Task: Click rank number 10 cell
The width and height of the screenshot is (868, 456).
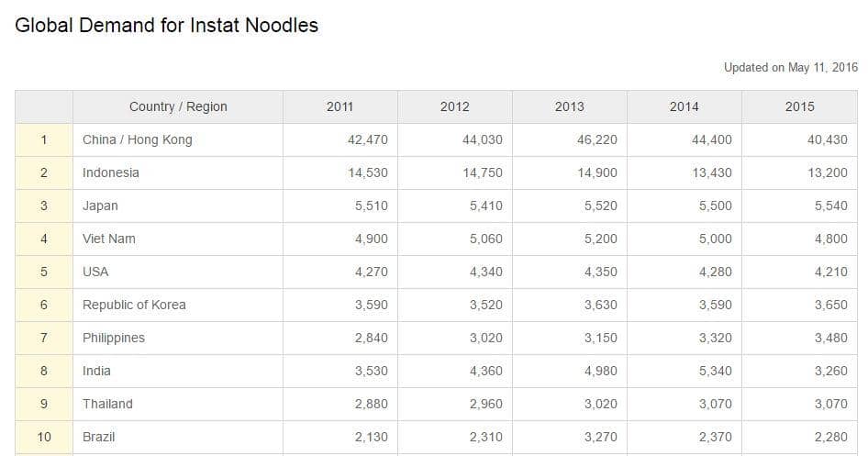Action: pyautogui.click(x=44, y=437)
